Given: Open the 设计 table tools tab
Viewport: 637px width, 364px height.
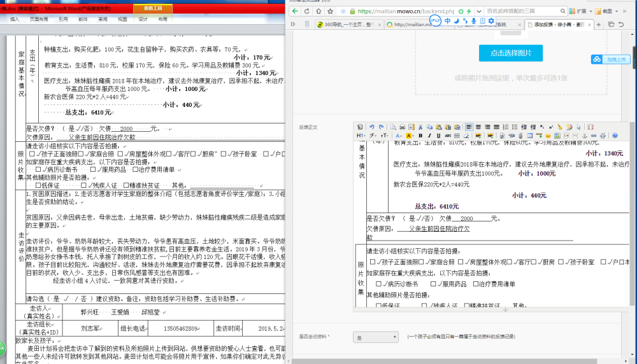Looking at the screenshot, I should tap(143, 19).
